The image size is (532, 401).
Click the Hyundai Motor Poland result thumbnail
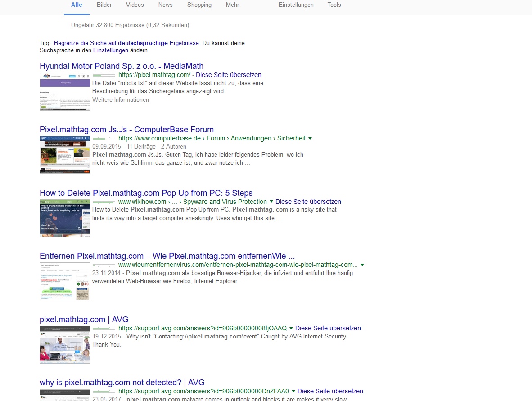coord(65,92)
